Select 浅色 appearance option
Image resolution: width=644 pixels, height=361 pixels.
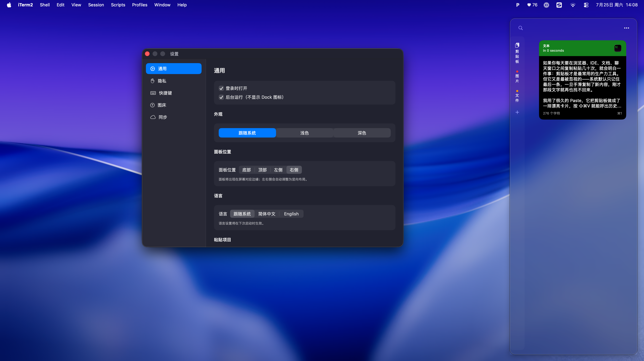point(305,133)
